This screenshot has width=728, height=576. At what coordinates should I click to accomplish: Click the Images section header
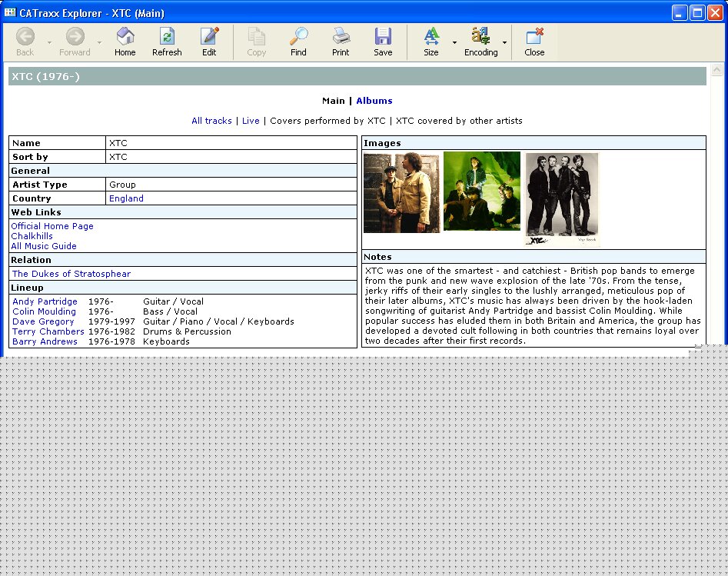534,143
